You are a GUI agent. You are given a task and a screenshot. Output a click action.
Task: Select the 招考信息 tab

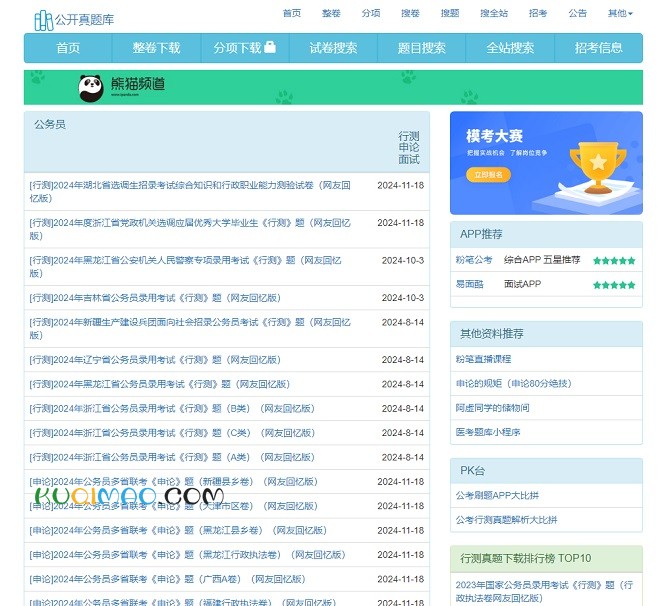[x=598, y=48]
